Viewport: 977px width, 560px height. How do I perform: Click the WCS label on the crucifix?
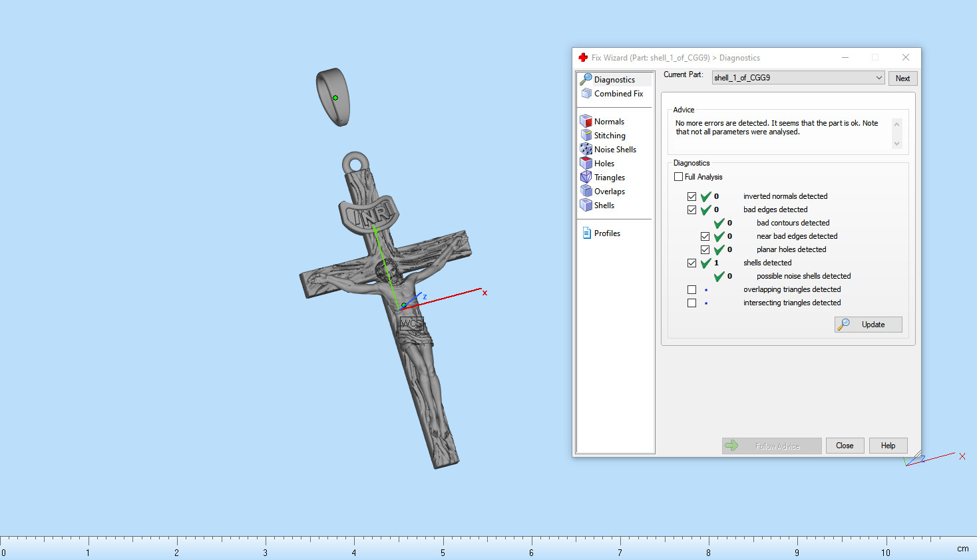(x=411, y=323)
